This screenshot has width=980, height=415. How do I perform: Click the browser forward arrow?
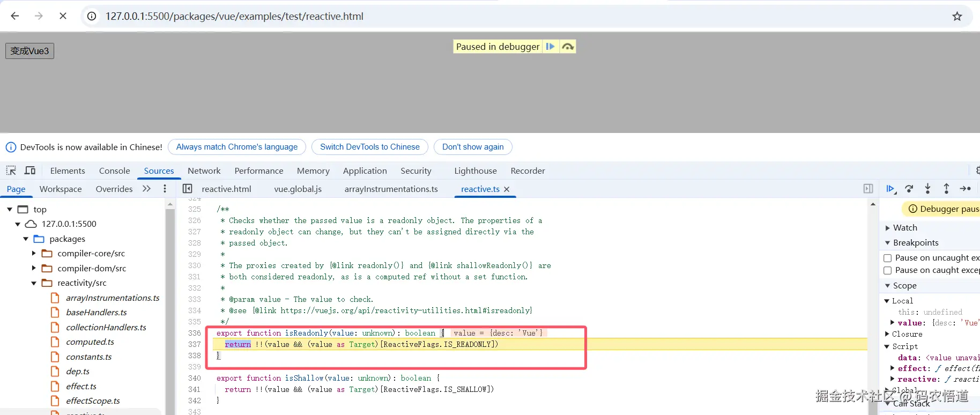(x=39, y=16)
